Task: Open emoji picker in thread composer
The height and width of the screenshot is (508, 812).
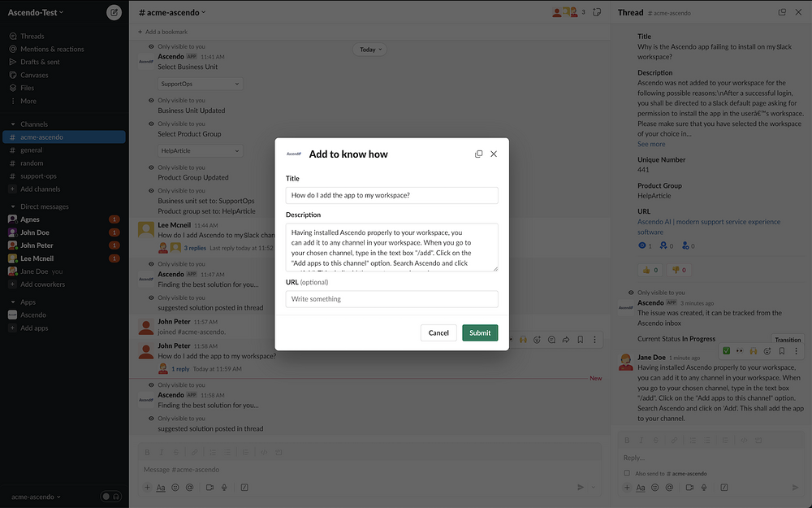Action: tap(655, 487)
